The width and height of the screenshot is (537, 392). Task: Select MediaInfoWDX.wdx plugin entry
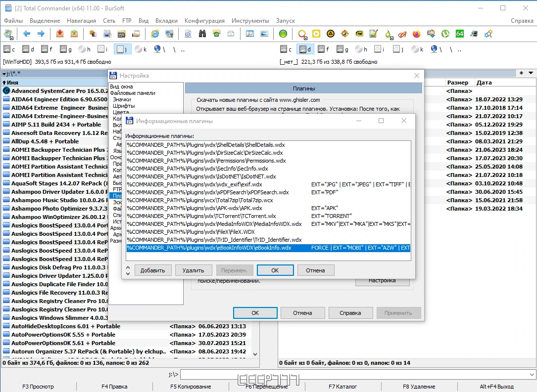tap(268, 224)
